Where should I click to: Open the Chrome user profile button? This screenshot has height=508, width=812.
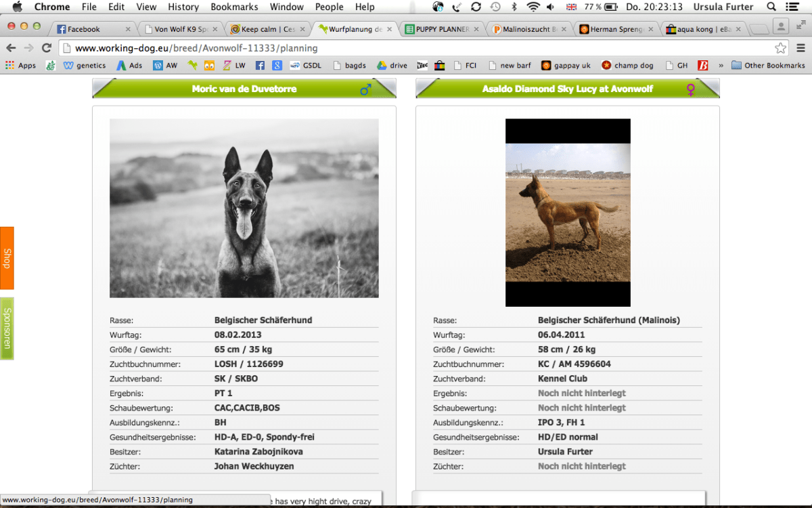(782, 26)
